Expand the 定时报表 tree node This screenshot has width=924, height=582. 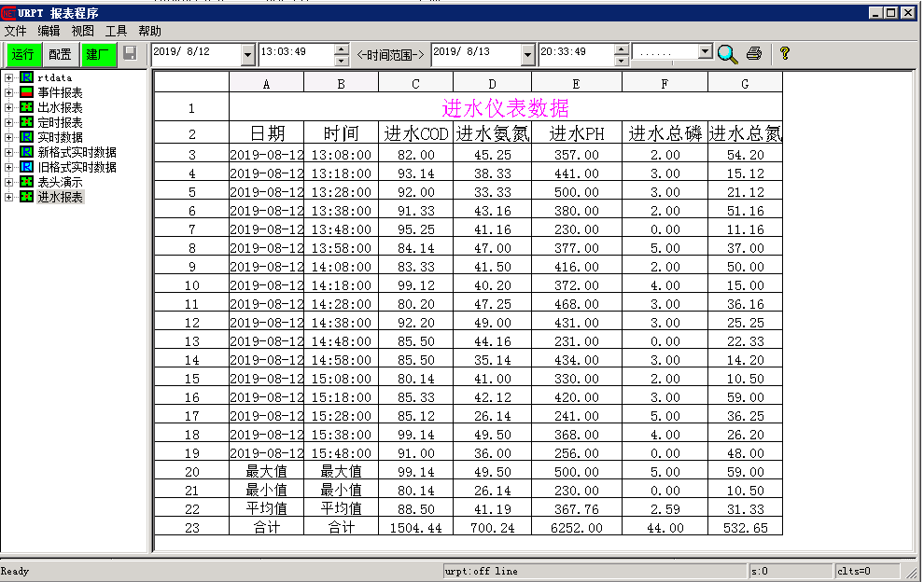coord(9,122)
